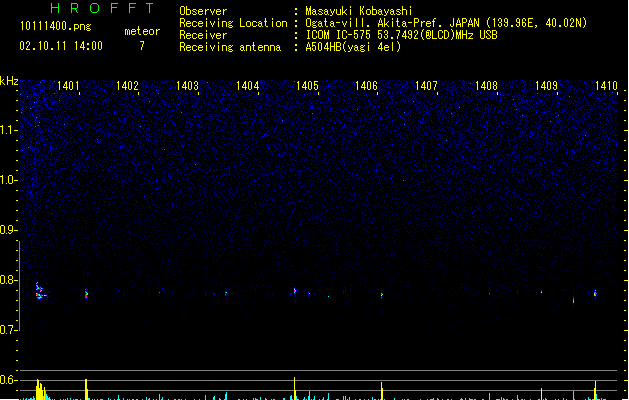Screen dimensions: 629x400
Task: Click time marker 1406
Action: [367, 86]
